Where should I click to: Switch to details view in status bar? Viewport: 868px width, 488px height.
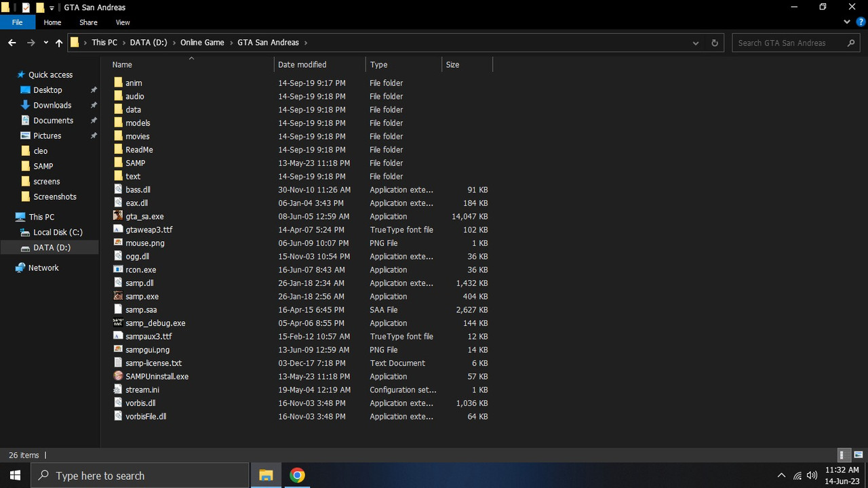[x=843, y=455]
